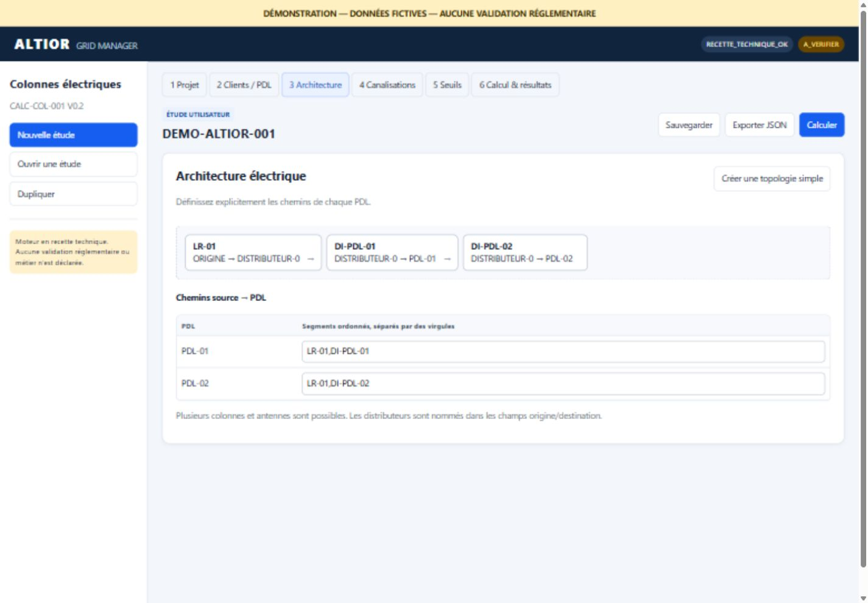
Task: Open the 5 Seuils tab
Action: pyautogui.click(x=447, y=85)
